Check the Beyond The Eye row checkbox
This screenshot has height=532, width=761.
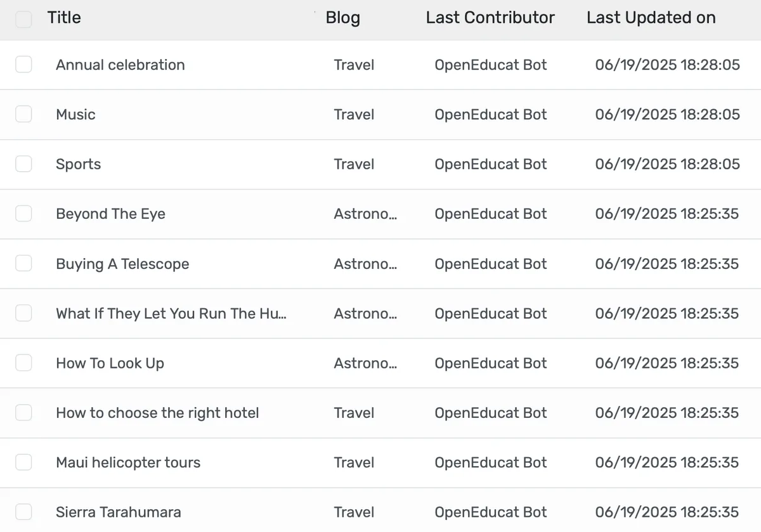[23, 214]
